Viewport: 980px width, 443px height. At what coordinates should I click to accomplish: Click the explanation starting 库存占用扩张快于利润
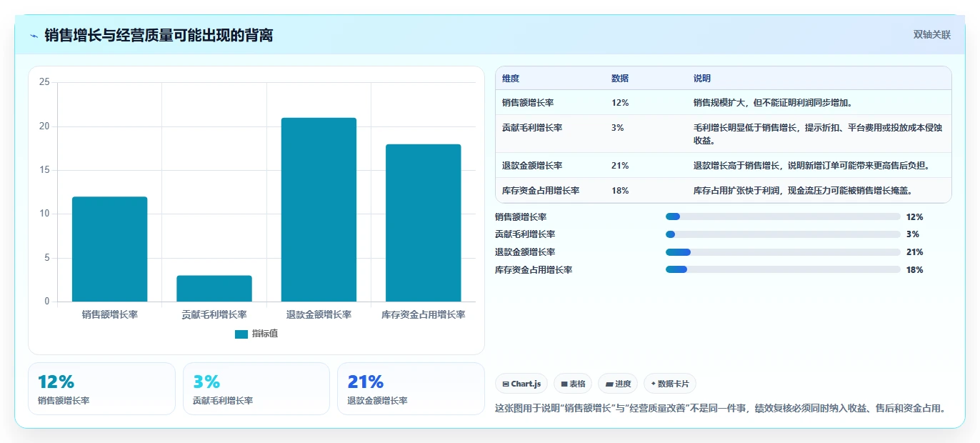[x=803, y=191]
